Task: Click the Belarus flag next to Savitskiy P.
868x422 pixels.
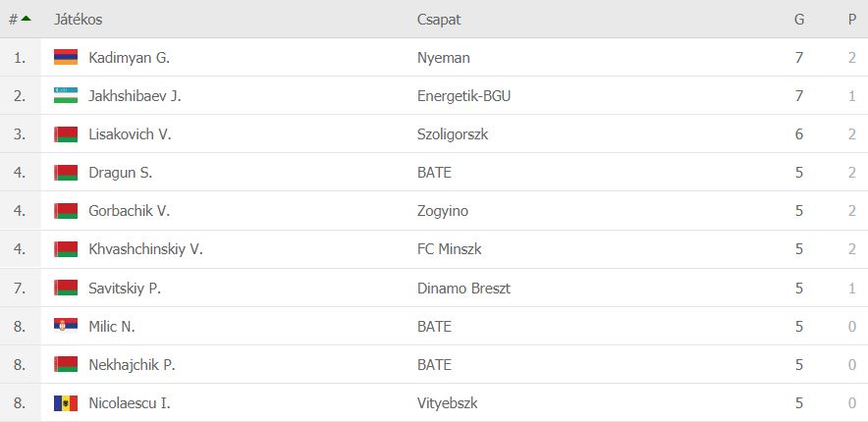Action: point(66,288)
